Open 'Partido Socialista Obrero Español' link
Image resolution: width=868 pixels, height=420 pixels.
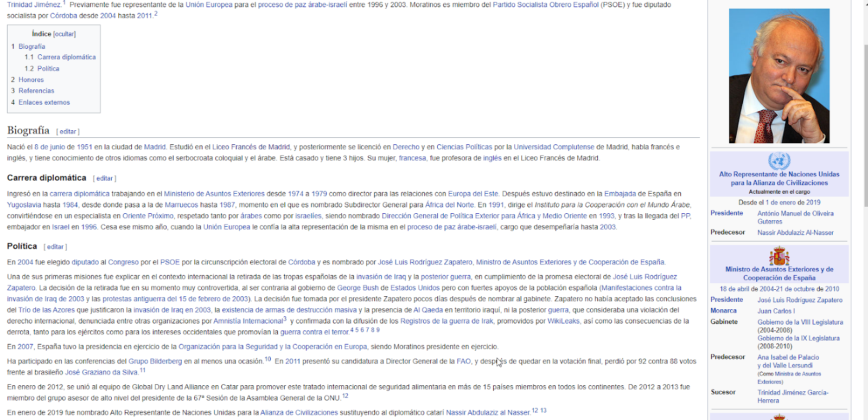546,5
